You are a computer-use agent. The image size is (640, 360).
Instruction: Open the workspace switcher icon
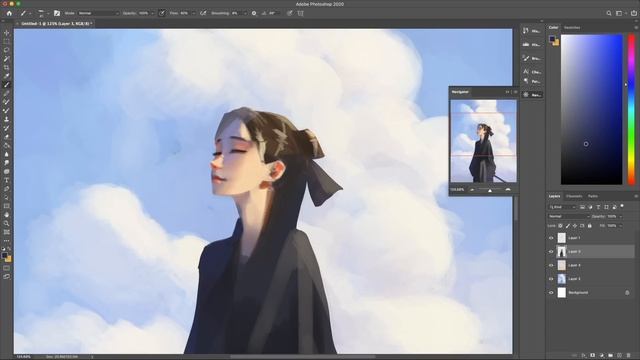pos(620,13)
